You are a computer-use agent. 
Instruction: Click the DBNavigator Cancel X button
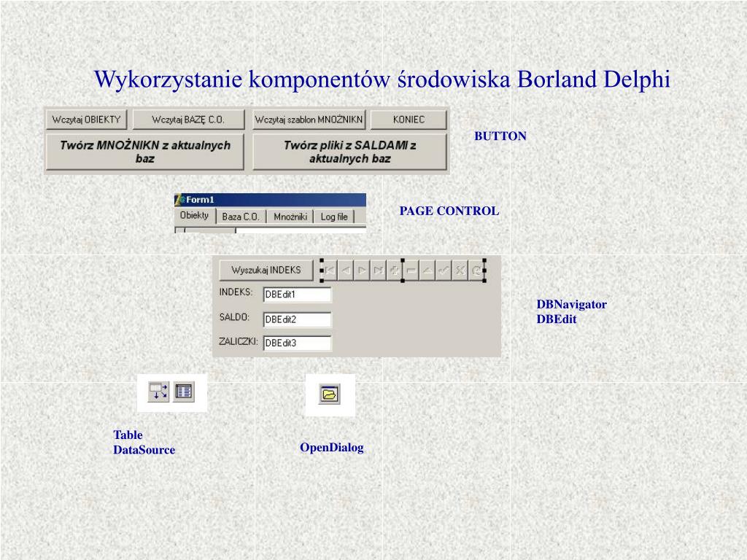(x=460, y=271)
